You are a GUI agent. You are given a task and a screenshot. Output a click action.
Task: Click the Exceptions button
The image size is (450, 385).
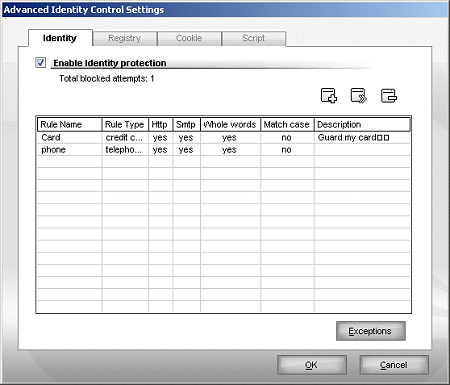pyautogui.click(x=371, y=331)
